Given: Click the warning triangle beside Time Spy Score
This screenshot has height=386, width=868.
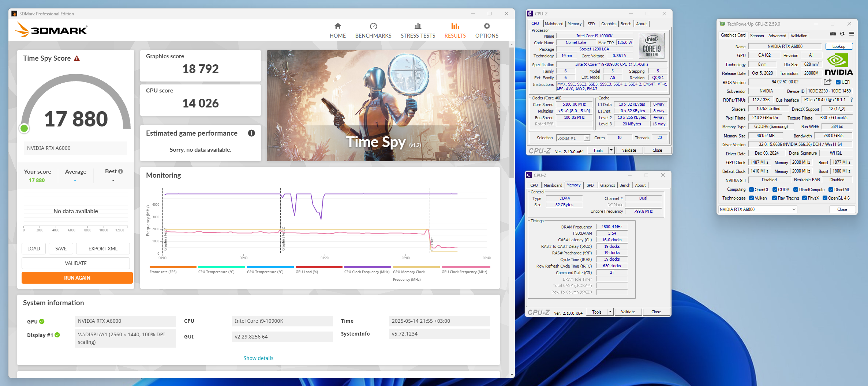Looking at the screenshot, I should point(77,58).
